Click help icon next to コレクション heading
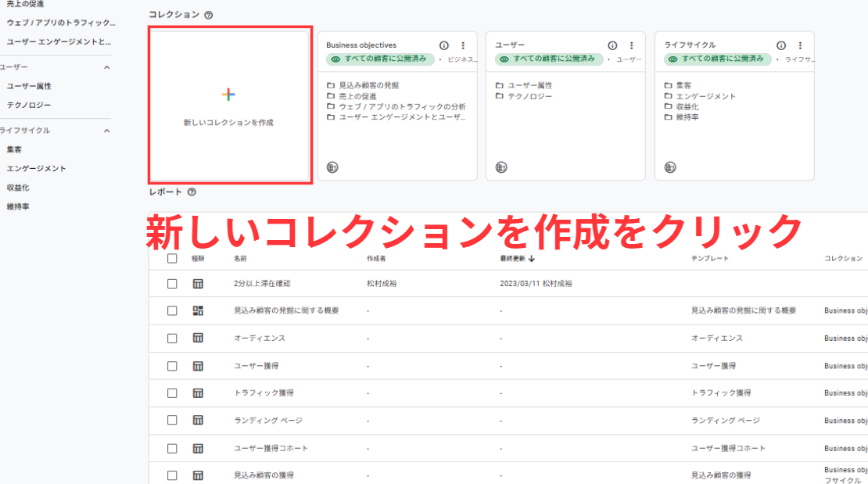The width and height of the screenshot is (868, 484). [x=208, y=15]
